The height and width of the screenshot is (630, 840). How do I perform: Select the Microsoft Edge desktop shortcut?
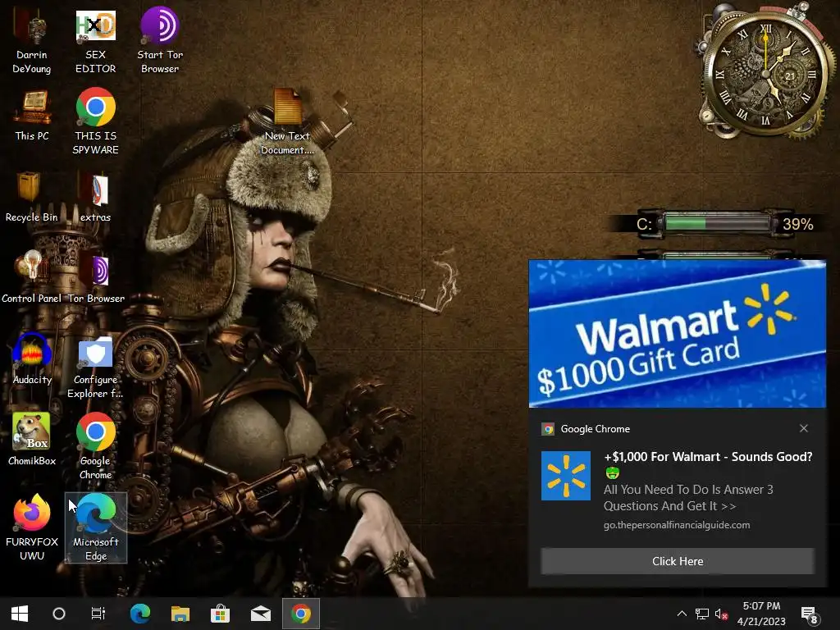(x=96, y=527)
